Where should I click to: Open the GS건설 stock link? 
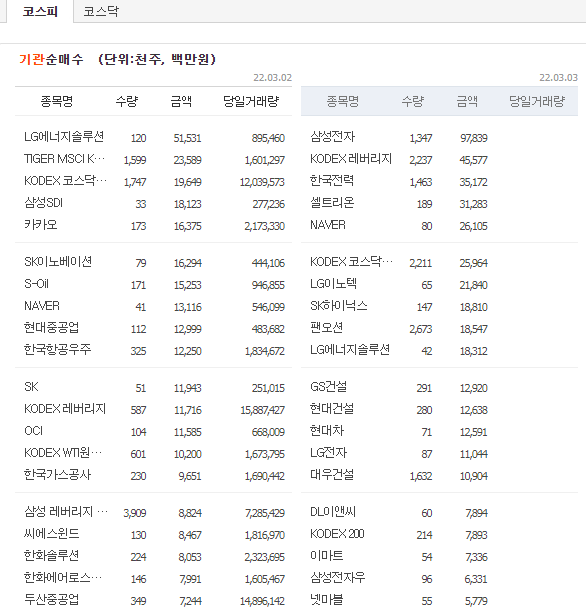(x=328, y=387)
